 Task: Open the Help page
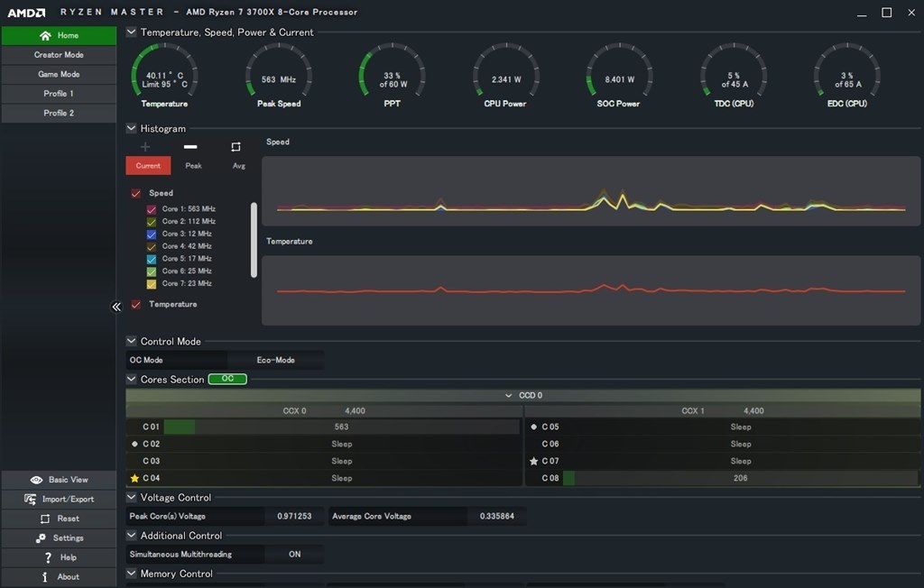59,557
